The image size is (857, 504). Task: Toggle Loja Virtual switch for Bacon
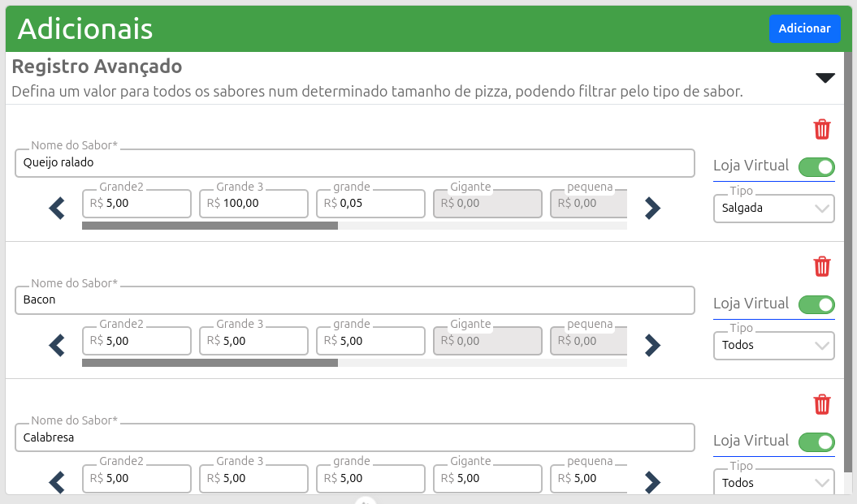pos(816,305)
